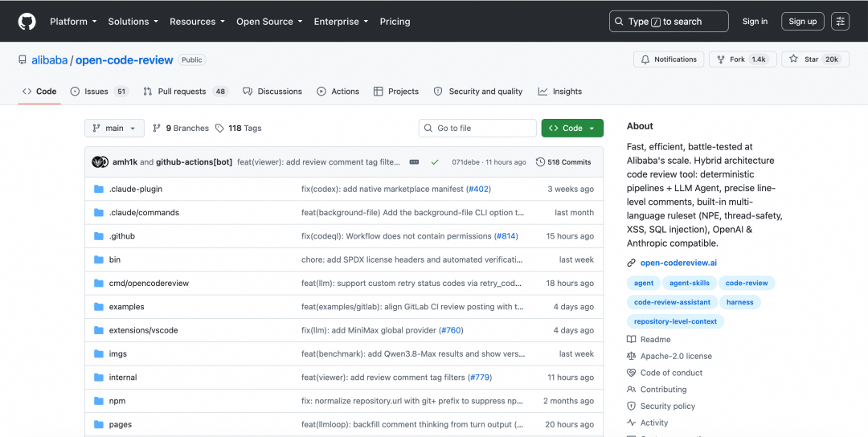Viewport: 868px width, 437px height.
Task: Click the search box Type / to search
Action: [669, 22]
